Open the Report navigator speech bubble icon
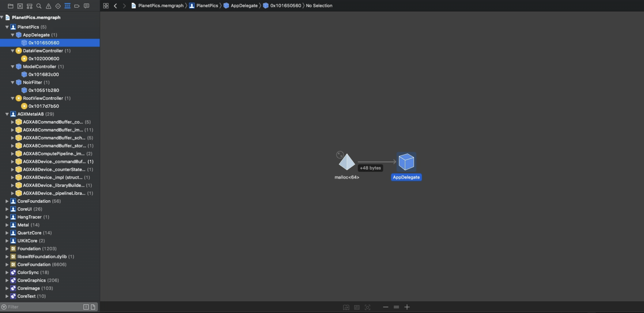The height and width of the screenshot is (313, 644). (x=86, y=6)
